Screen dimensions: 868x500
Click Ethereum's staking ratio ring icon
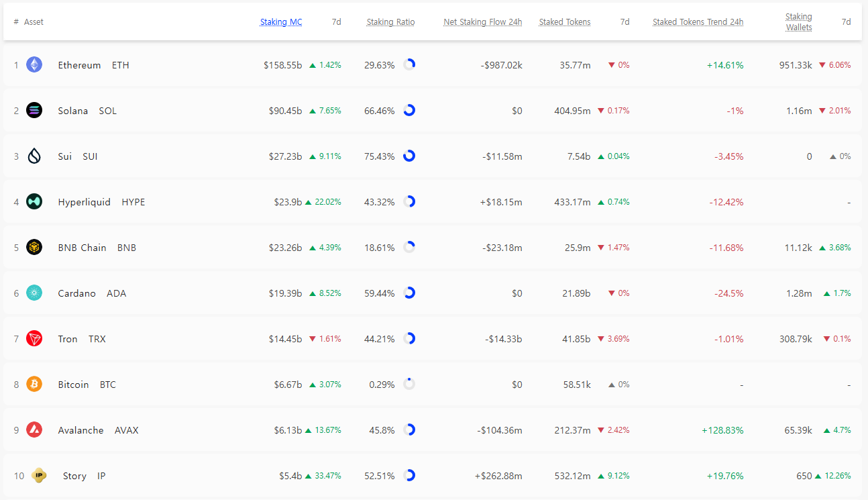point(409,64)
